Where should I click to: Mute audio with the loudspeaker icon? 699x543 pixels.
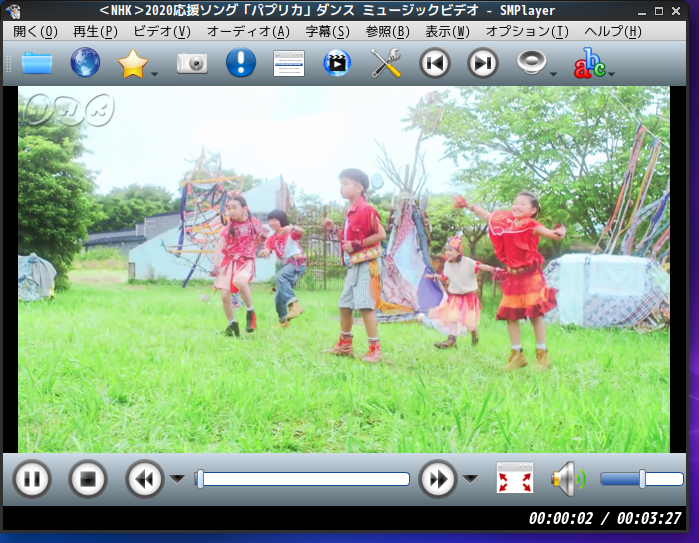[x=568, y=479]
